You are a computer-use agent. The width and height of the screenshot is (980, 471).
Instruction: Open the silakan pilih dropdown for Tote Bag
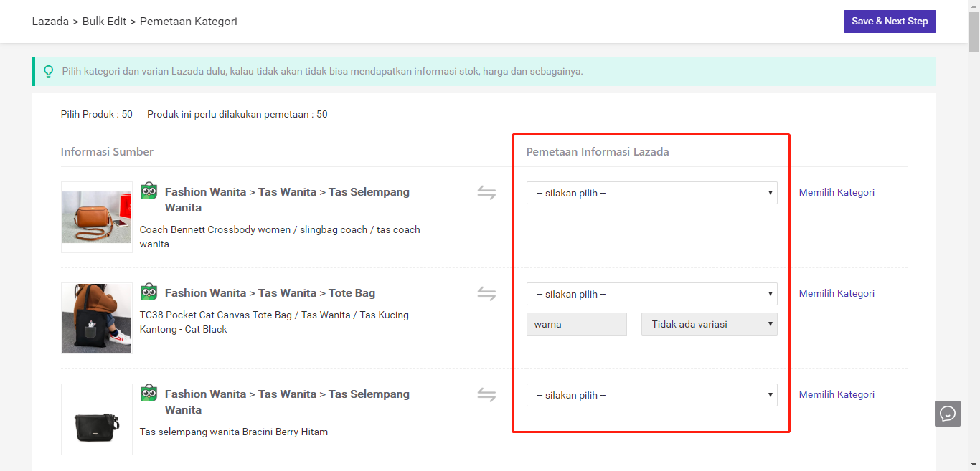click(651, 293)
